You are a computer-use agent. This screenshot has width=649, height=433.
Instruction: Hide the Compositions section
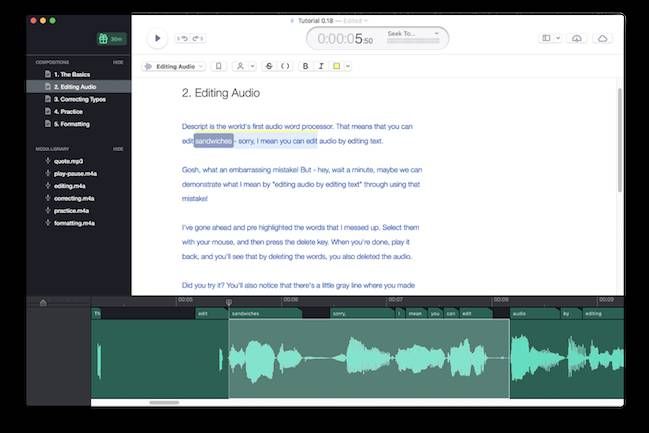pyautogui.click(x=118, y=62)
